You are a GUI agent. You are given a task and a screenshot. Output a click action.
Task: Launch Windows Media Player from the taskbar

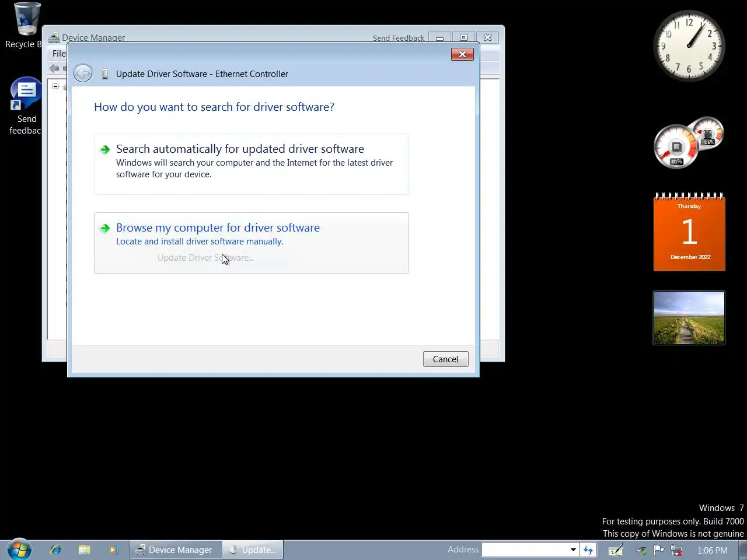[113, 549]
